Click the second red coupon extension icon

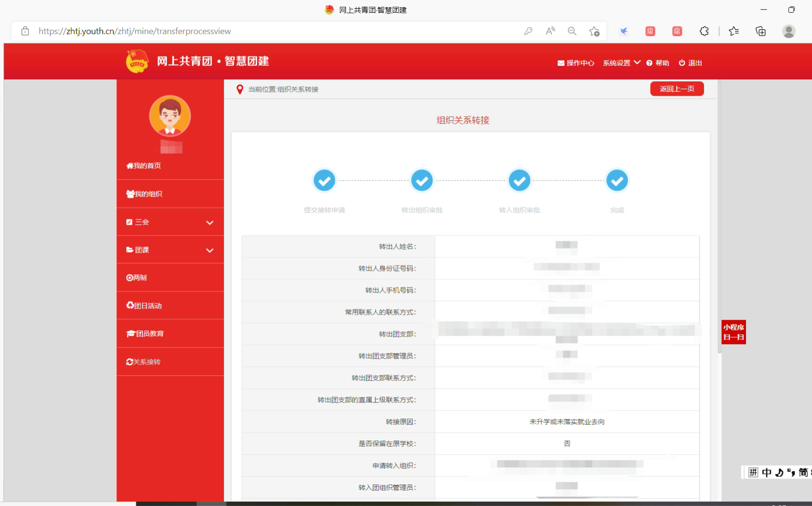(677, 31)
